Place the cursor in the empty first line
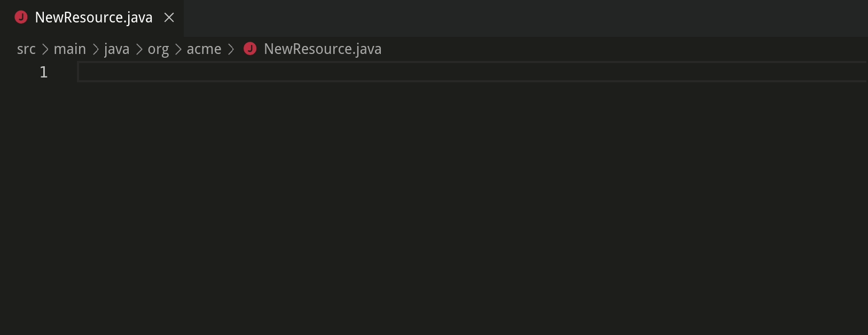This screenshot has width=868, height=335. click(x=214, y=72)
